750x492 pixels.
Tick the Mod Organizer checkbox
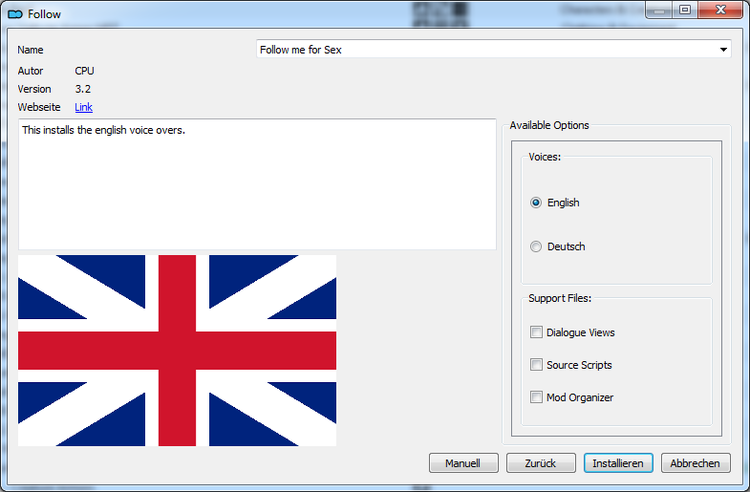[536, 397]
